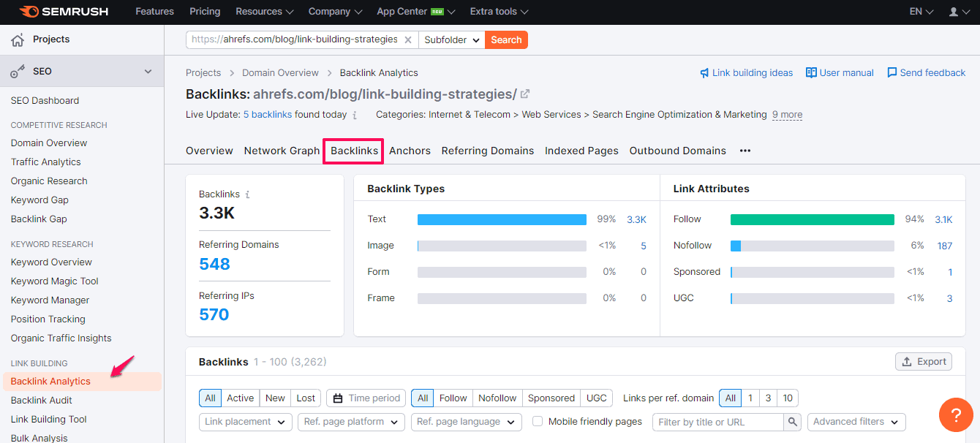Image resolution: width=980 pixels, height=443 pixels.
Task: Expand the App Center menu
Action: tap(416, 12)
